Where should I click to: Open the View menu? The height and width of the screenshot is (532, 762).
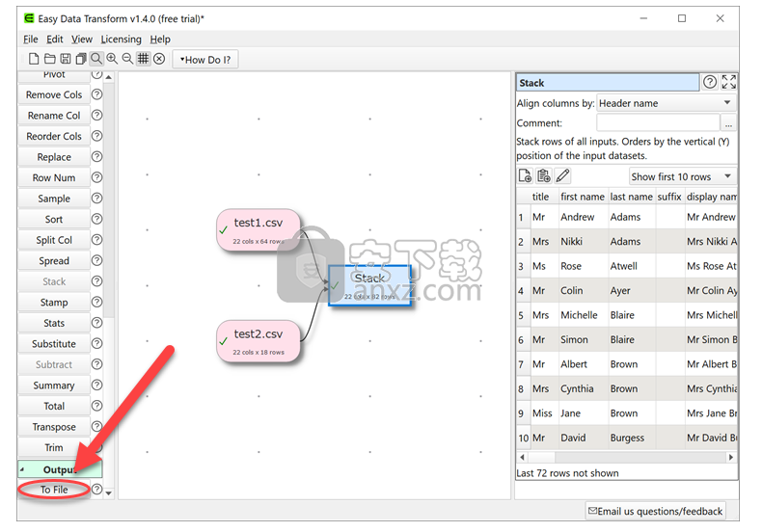point(82,39)
